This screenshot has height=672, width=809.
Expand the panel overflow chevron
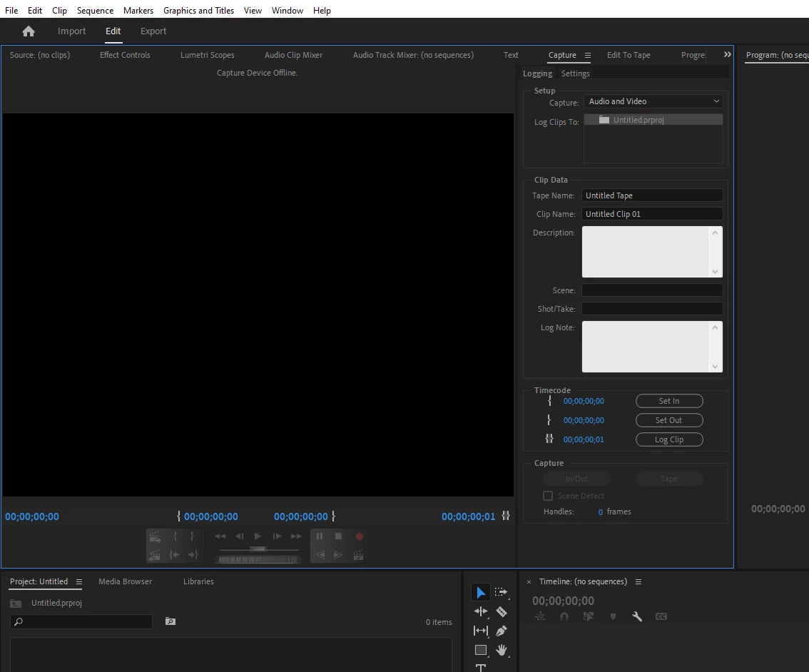pyautogui.click(x=727, y=54)
